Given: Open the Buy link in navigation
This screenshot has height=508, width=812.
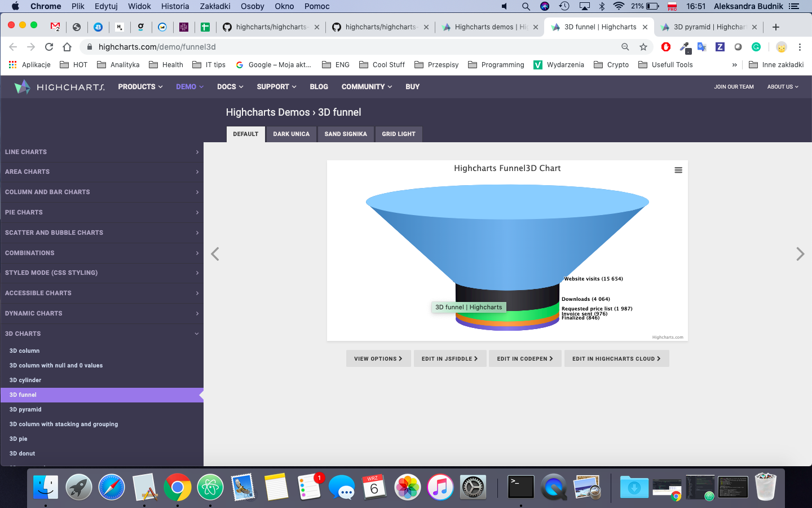Looking at the screenshot, I should [x=412, y=87].
